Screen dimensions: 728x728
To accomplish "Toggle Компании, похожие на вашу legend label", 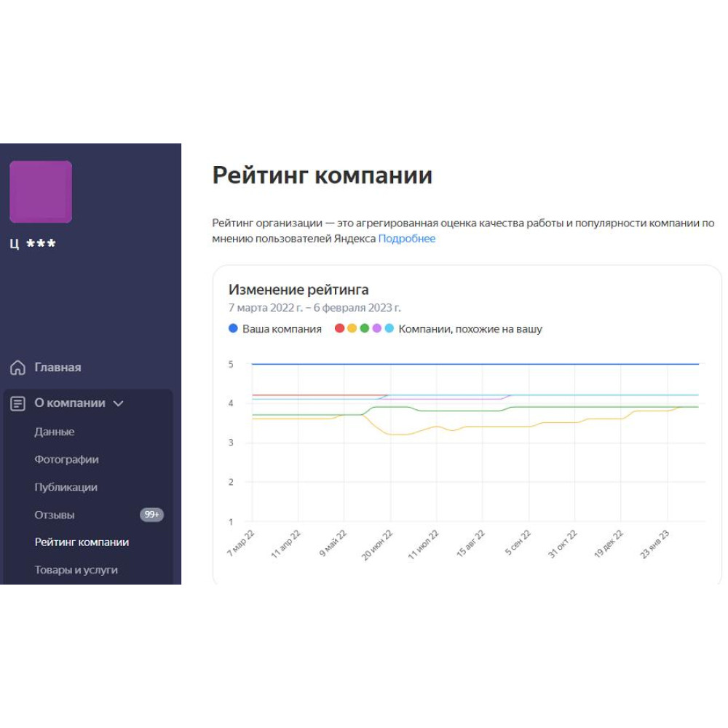I will tap(470, 329).
